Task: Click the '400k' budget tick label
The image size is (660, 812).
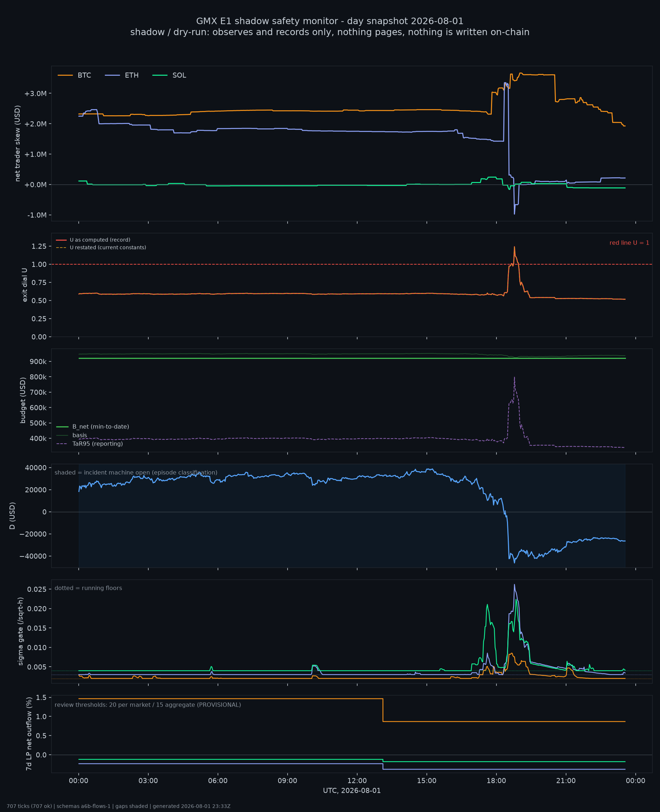Action: (38, 439)
